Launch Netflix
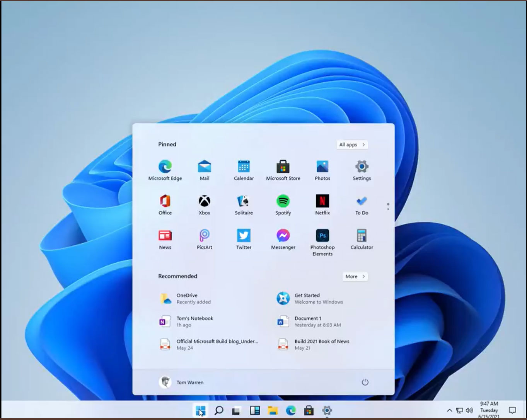Image resolution: width=527 pixels, height=420 pixels. click(322, 201)
